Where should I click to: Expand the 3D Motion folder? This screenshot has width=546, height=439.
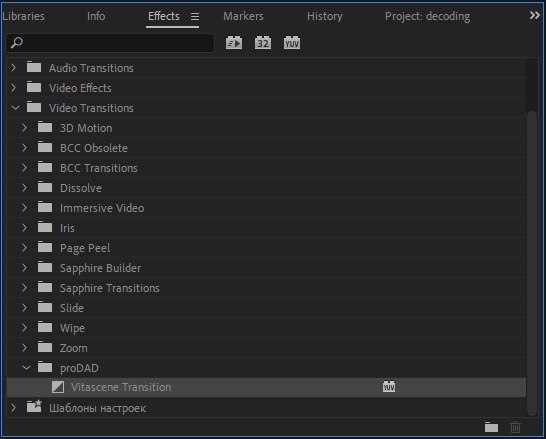click(24, 128)
